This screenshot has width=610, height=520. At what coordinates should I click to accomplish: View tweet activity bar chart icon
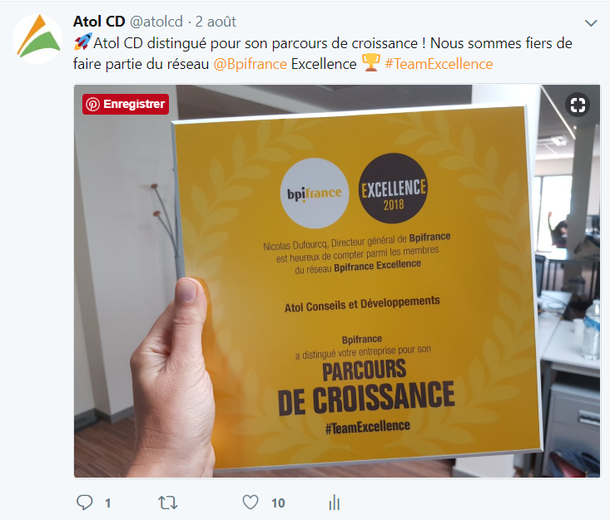[x=334, y=502]
